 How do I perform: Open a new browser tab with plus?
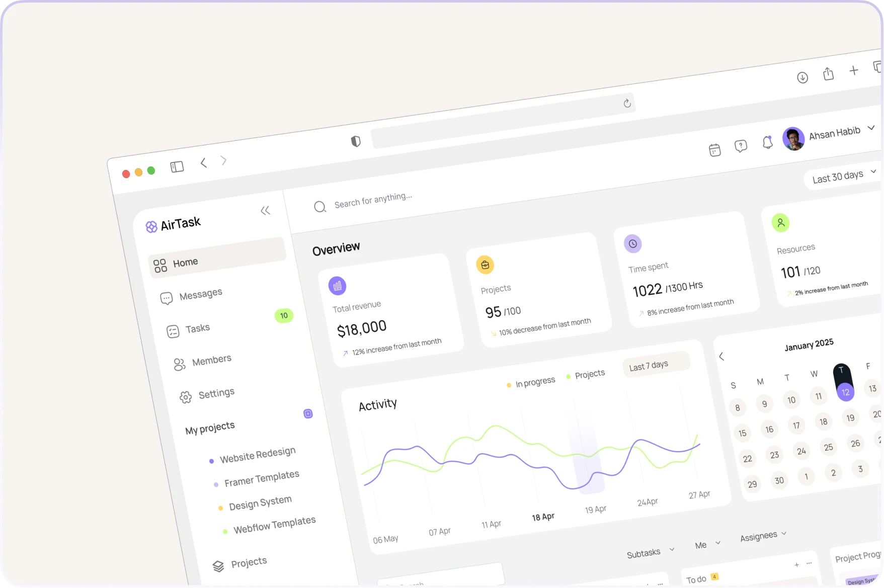point(853,70)
